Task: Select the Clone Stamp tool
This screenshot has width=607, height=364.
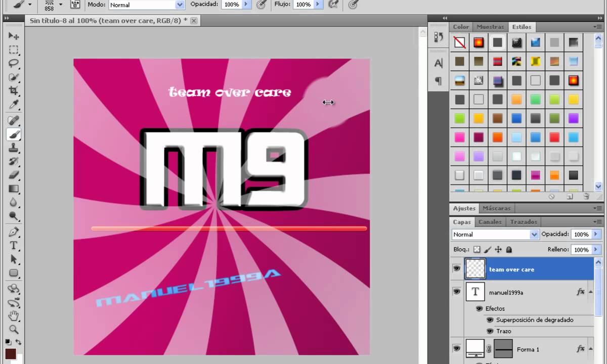Action: coord(14,148)
